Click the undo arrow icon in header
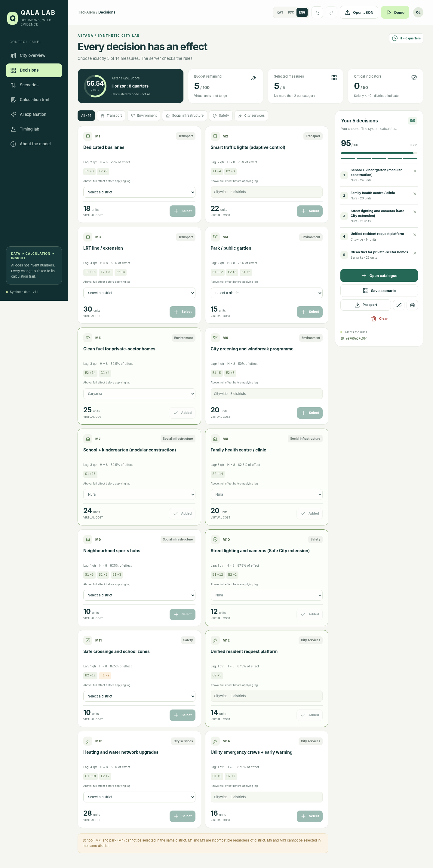 (317, 12)
